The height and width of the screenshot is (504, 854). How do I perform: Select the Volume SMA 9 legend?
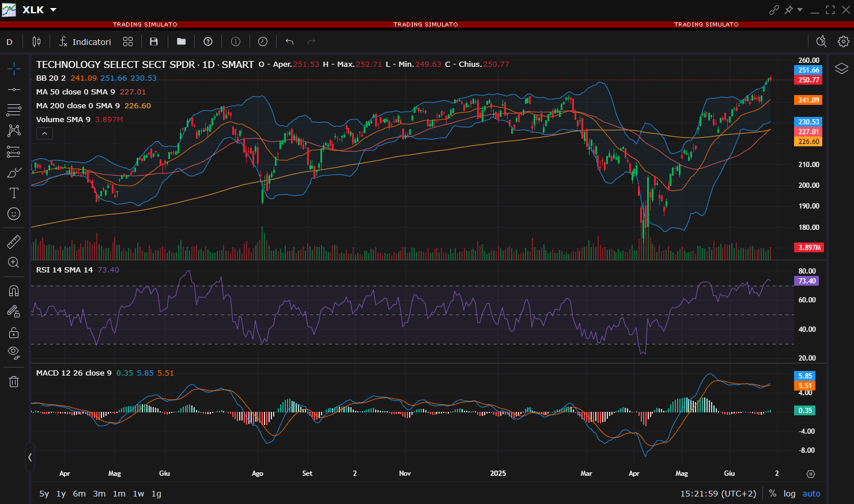coord(63,120)
